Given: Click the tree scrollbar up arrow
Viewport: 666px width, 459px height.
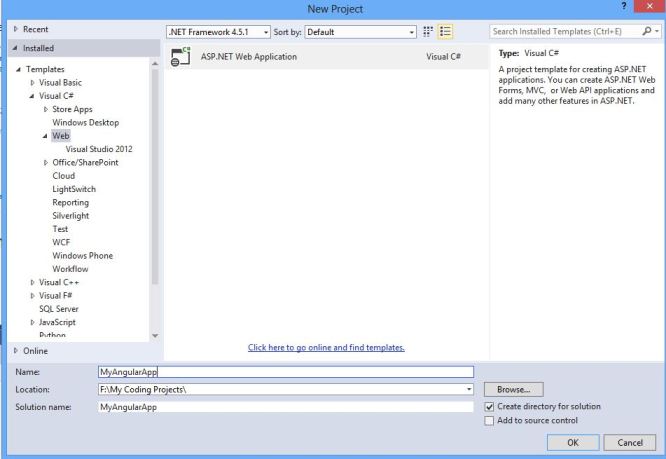Looking at the screenshot, I should [155, 64].
